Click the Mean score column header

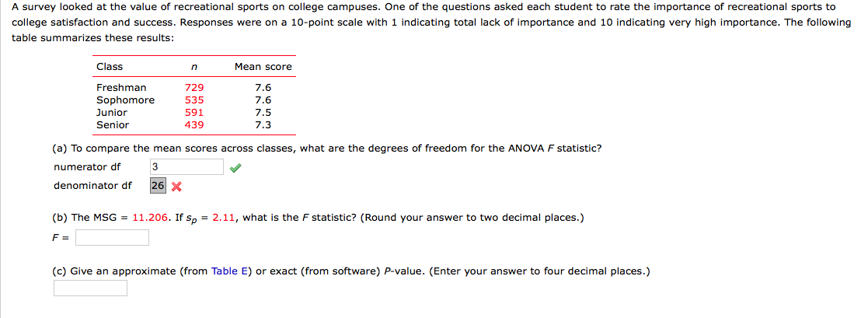pos(263,67)
